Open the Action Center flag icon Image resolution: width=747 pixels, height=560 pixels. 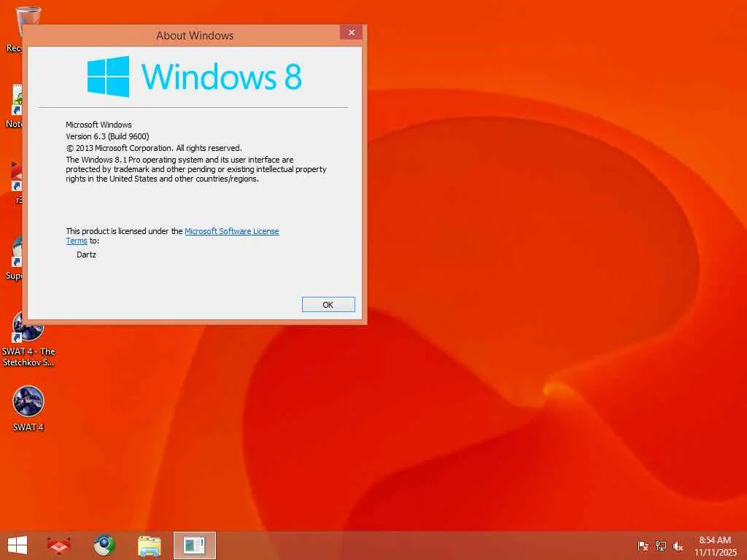pyautogui.click(x=643, y=546)
